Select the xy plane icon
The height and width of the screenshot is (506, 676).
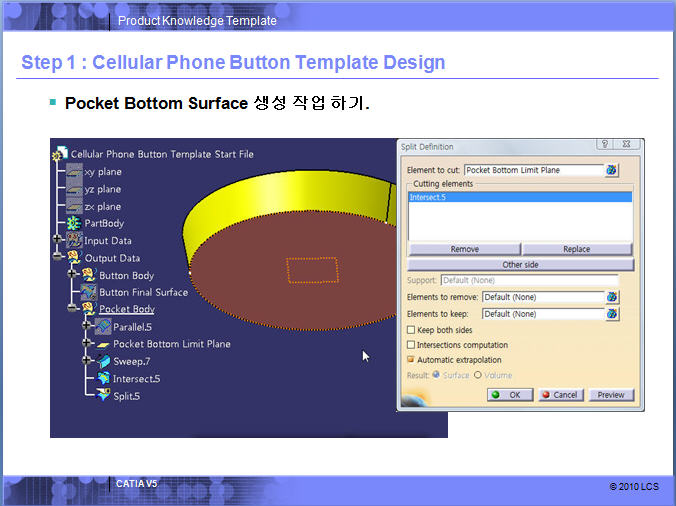pyautogui.click(x=74, y=172)
